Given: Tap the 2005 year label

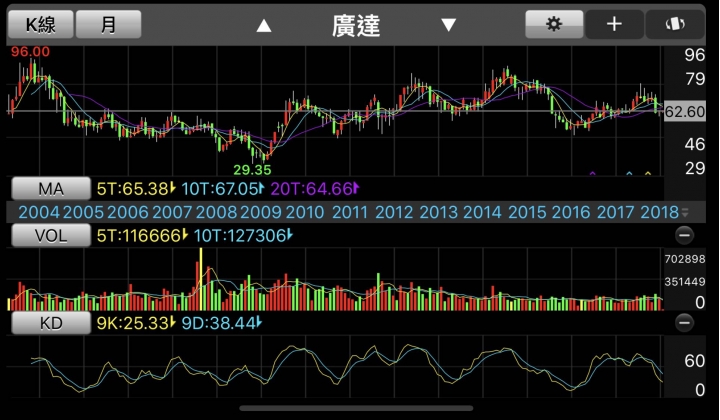Looking at the screenshot, I should (x=83, y=213).
